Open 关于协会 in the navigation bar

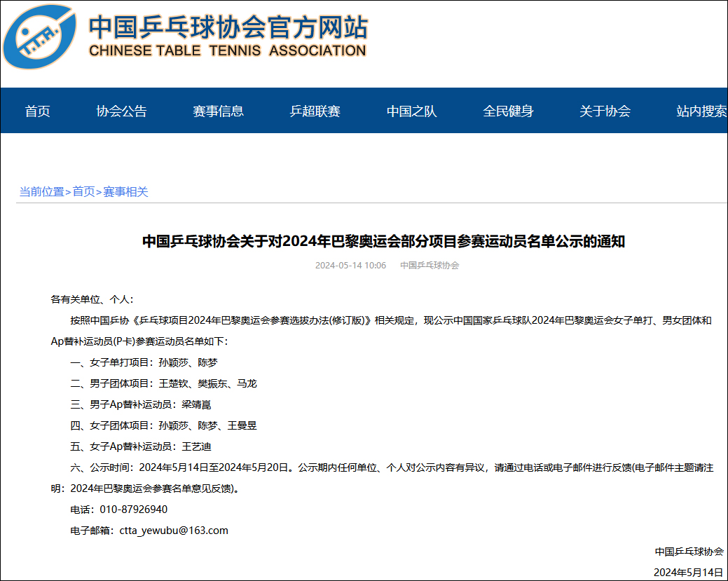(x=605, y=111)
